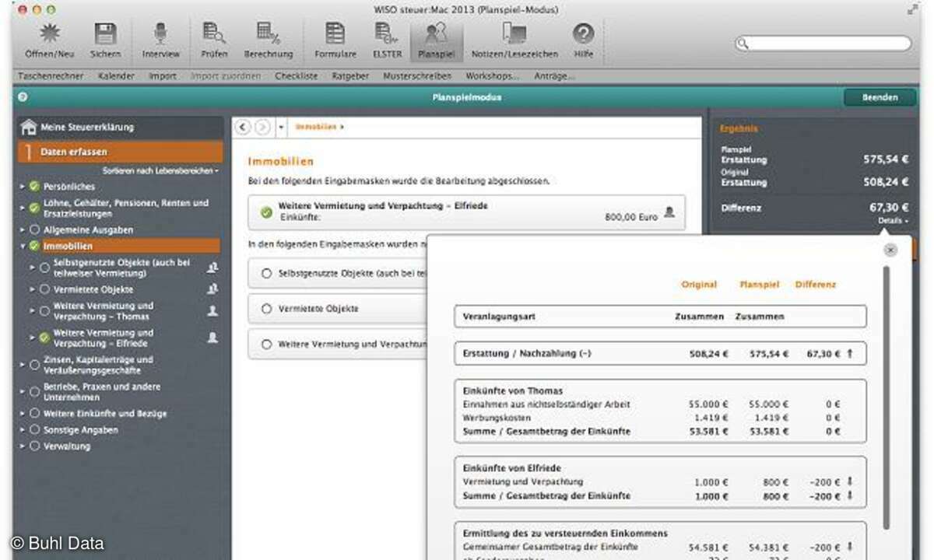This screenshot has width=934, height=560.
Task: Toggle status circle of sidebar Vermietete Objekte
Action: (x=44, y=289)
